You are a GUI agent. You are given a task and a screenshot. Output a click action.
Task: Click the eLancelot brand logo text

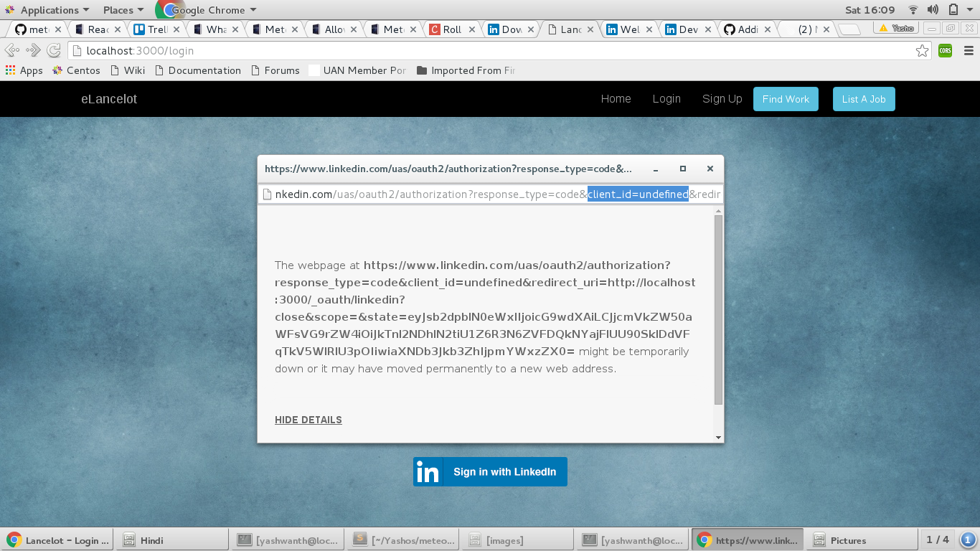point(109,99)
